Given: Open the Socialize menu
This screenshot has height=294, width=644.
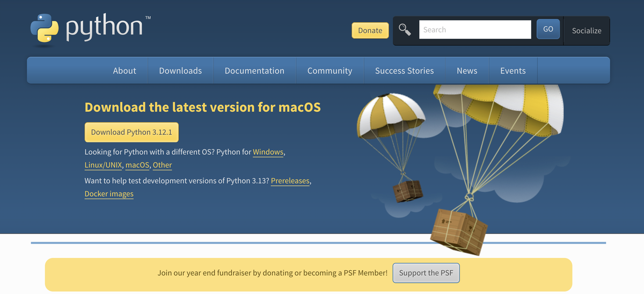Looking at the screenshot, I should (587, 31).
